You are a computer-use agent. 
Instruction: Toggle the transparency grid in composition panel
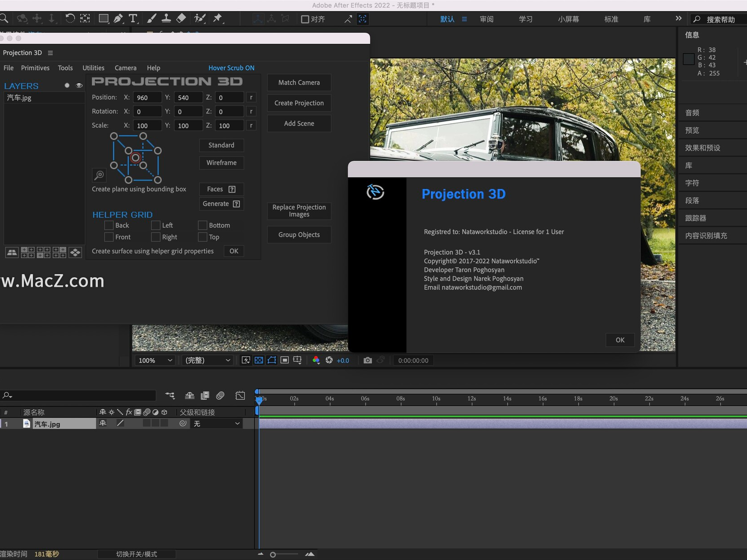[x=259, y=360]
